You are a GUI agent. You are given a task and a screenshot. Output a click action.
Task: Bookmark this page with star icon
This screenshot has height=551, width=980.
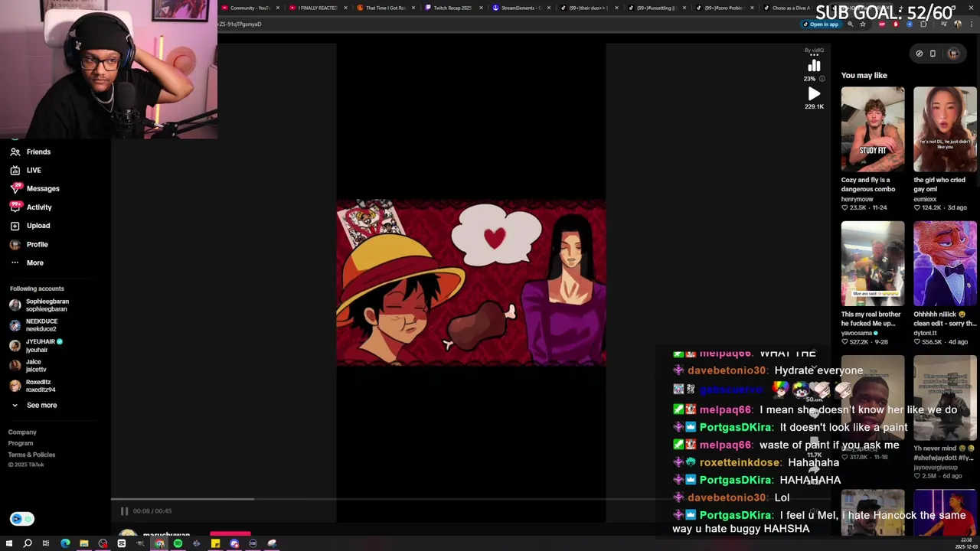[x=863, y=24]
